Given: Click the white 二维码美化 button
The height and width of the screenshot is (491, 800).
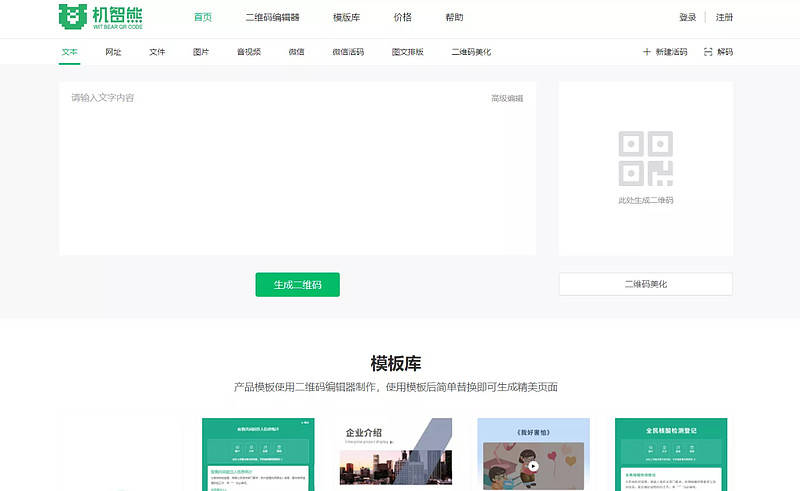Looking at the screenshot, I should coord(646,284).
